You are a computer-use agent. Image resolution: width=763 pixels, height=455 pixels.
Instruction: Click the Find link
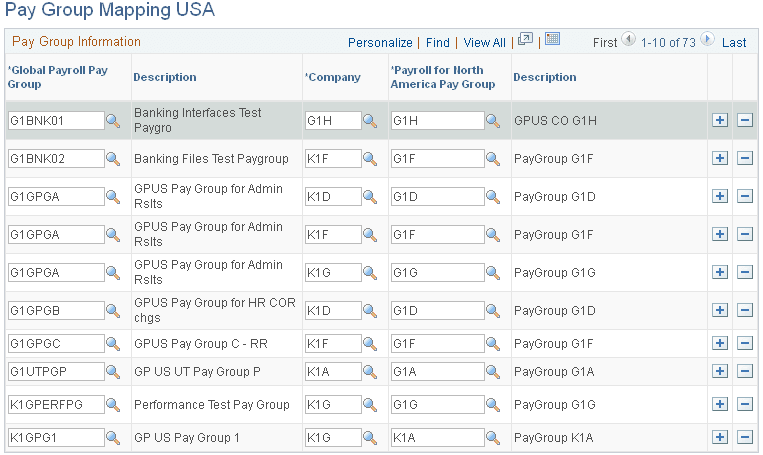point(438,43)
